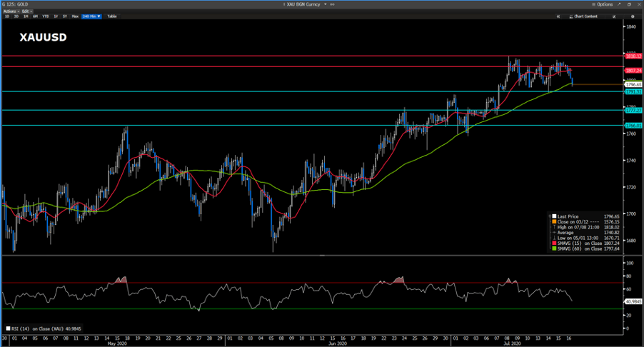This screenshot has height=347, width=644.
Task: Toggle the RSI (14) legend checkbox
Action: point(8,328)
